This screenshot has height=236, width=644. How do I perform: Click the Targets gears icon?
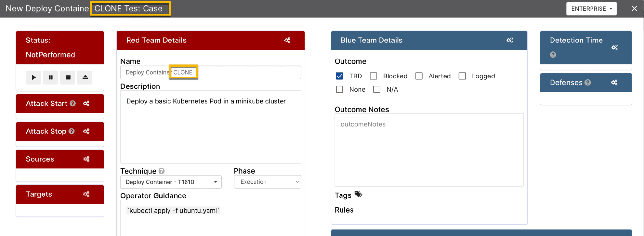coord(86,194)
